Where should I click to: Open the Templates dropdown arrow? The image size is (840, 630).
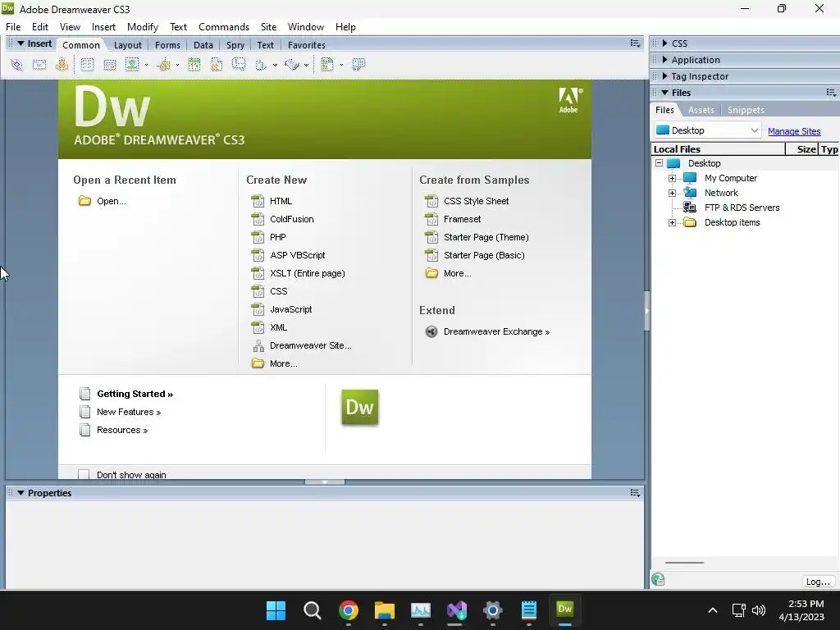341,66
